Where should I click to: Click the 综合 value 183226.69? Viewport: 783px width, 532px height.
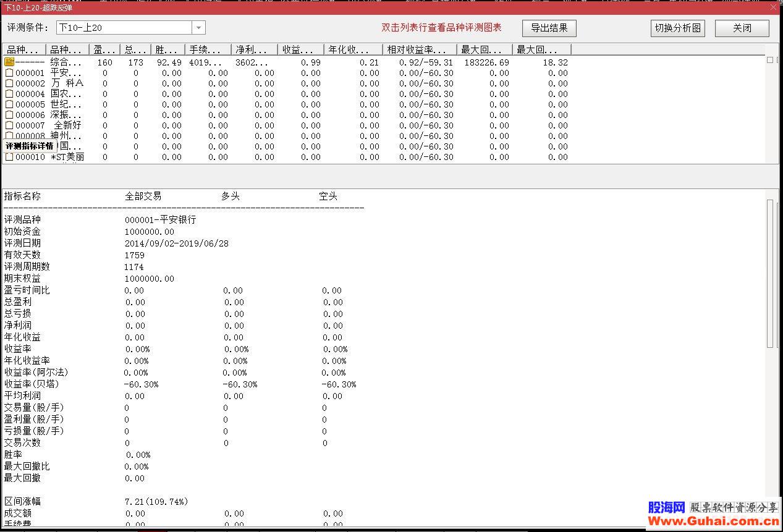486,62
